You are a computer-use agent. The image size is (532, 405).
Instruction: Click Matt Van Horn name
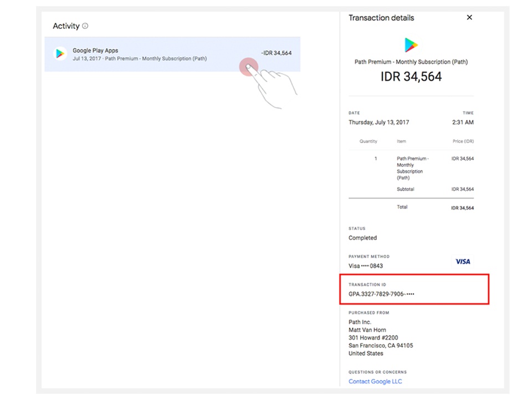[x=367, y=330]
